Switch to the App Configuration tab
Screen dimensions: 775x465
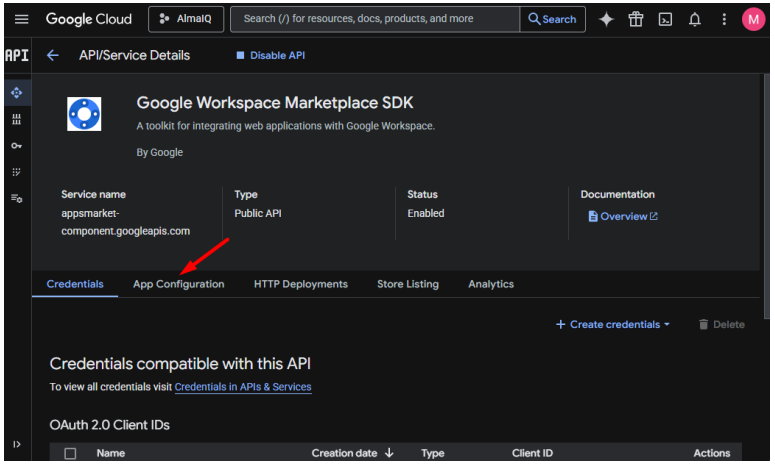click(x=178, y=284)
